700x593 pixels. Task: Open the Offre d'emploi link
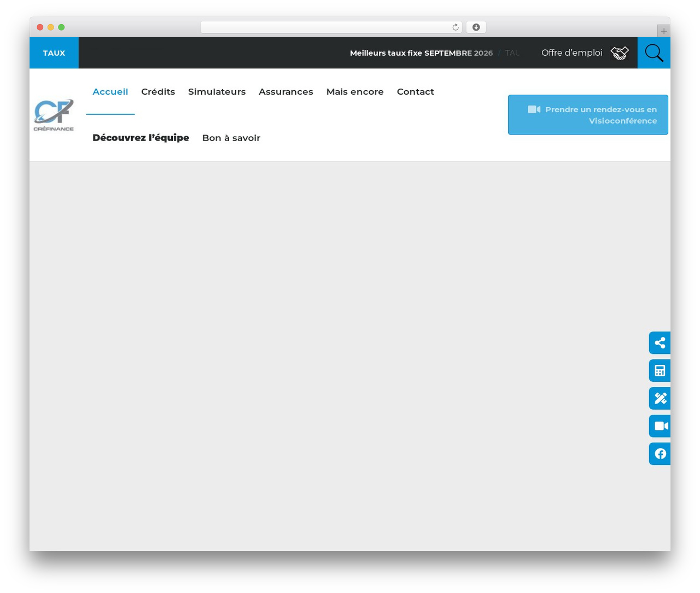click(572, 53)
